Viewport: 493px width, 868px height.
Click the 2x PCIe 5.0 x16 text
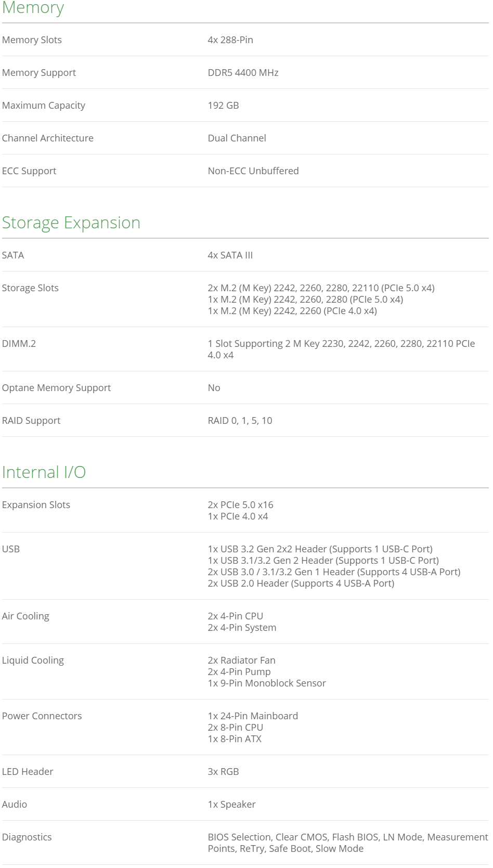[240, 505]
